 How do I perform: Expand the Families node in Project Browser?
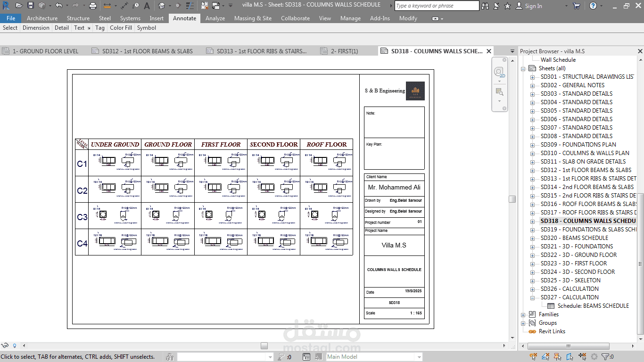click(523, 314)
